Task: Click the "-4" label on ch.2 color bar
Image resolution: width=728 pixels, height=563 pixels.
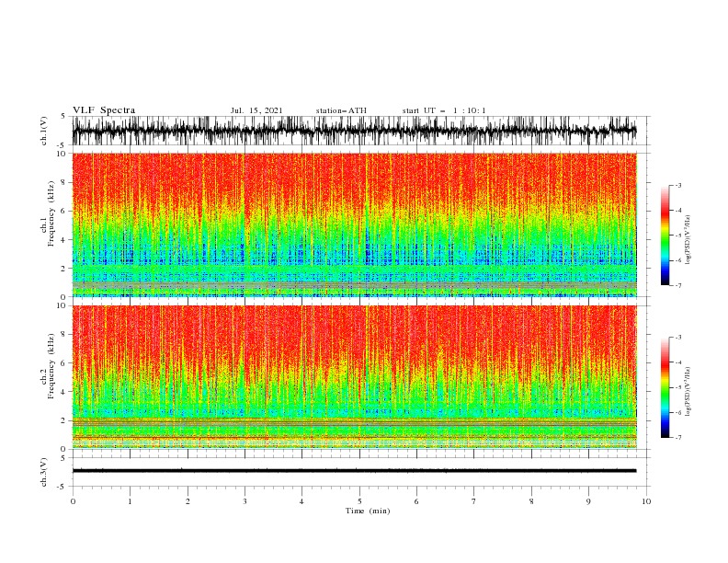Action: [677, 362]
